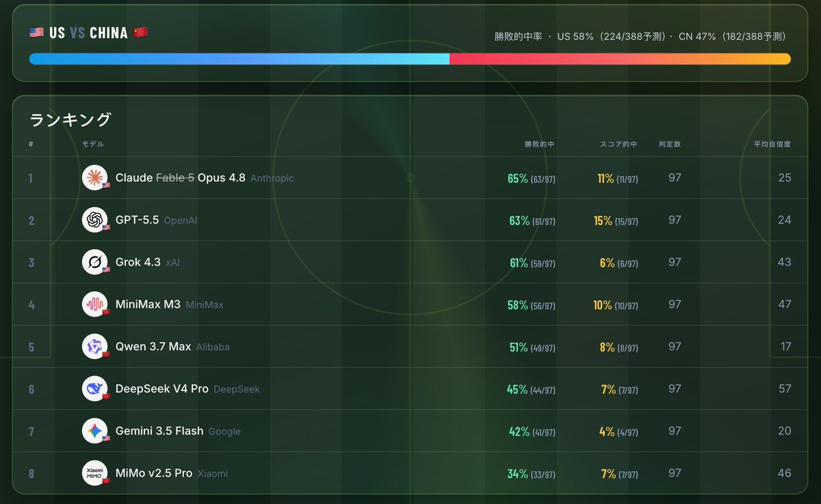
Task: Click the Grok 4.3 xAI logo icon
Action: (x=94, y=262)
